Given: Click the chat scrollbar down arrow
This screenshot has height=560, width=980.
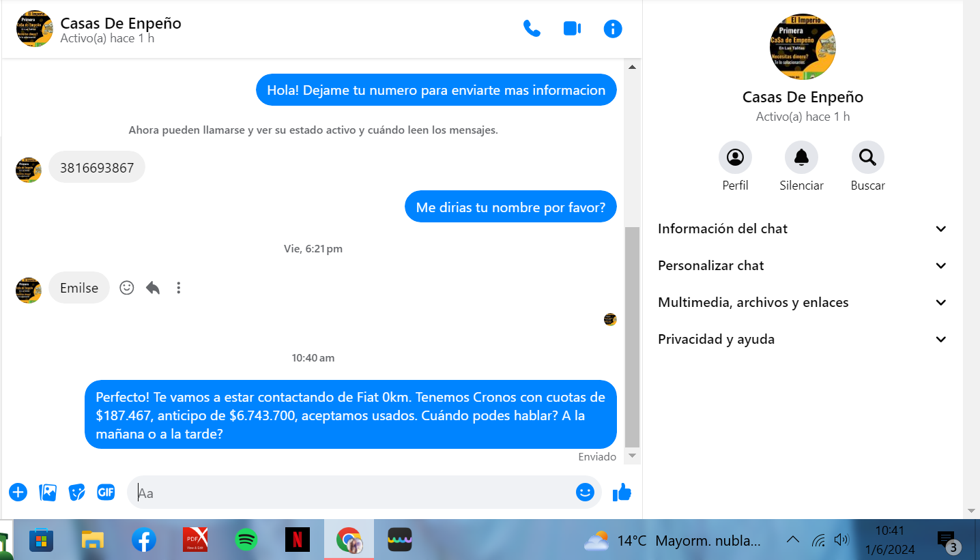Looking at the screenshot, I should tap(632, 456).
